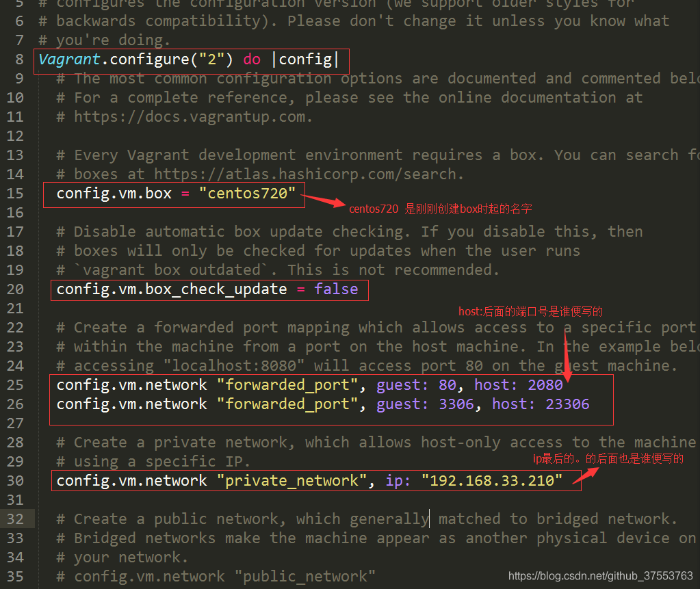Select line number 26 in the gutter
The image size is (700, 589).
tap(15, 404)
